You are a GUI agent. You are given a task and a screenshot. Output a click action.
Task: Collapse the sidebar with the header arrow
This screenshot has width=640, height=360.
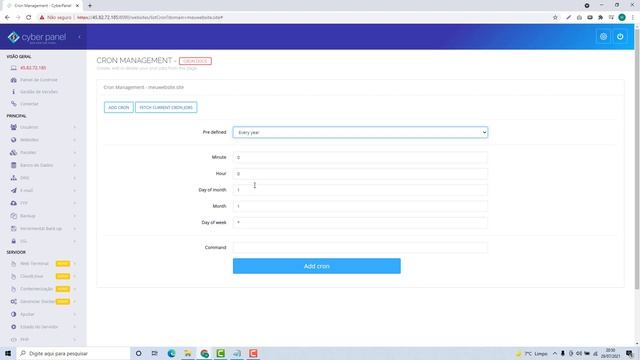pos(79,37)
